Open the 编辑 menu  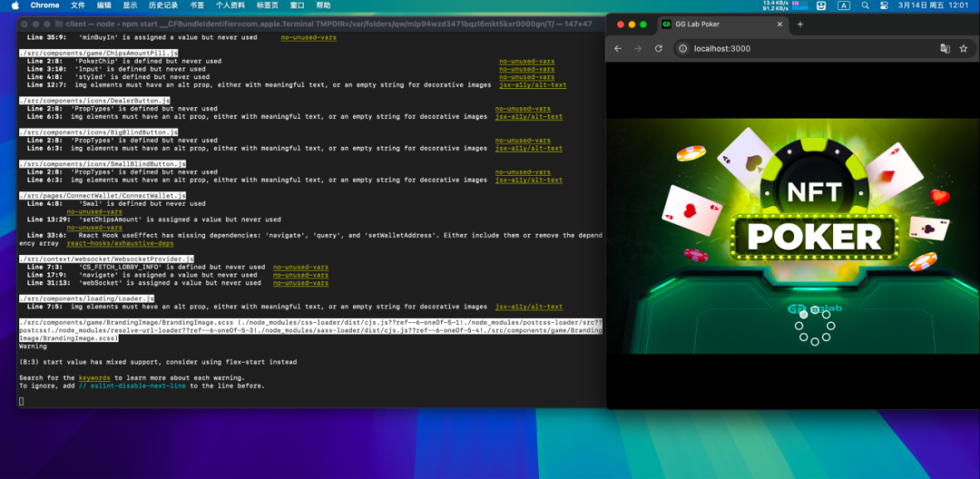tap(103, 5)
